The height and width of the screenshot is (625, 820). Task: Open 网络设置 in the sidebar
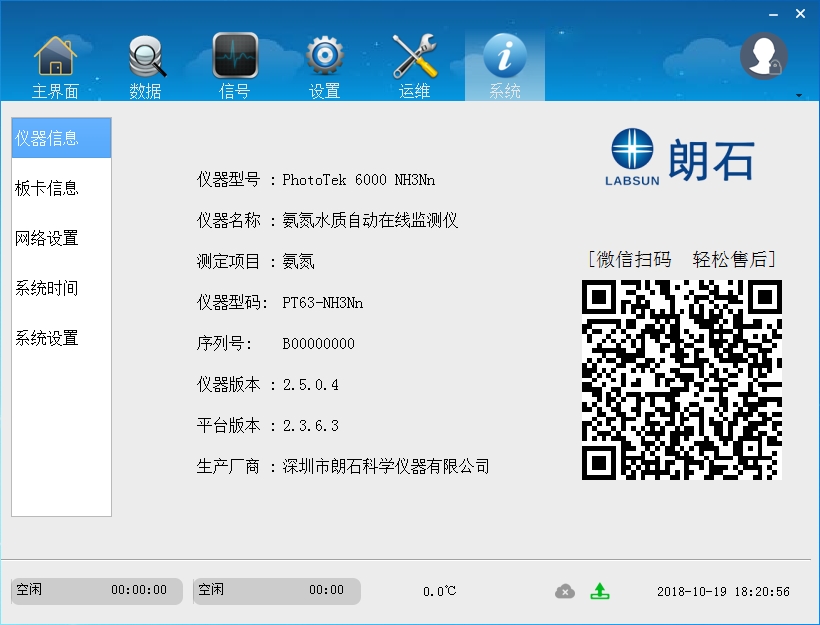point(61,238)
